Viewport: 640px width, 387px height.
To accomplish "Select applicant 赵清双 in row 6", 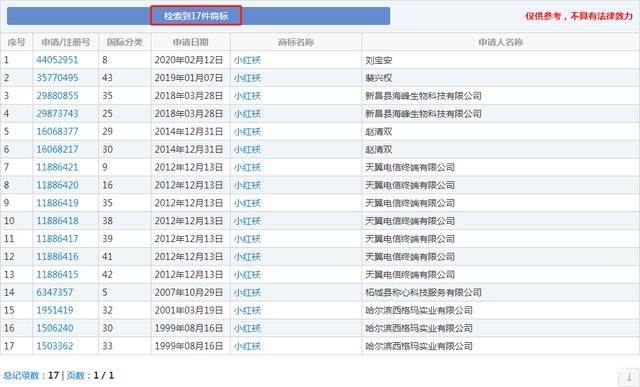I will [x=379, y=149].
